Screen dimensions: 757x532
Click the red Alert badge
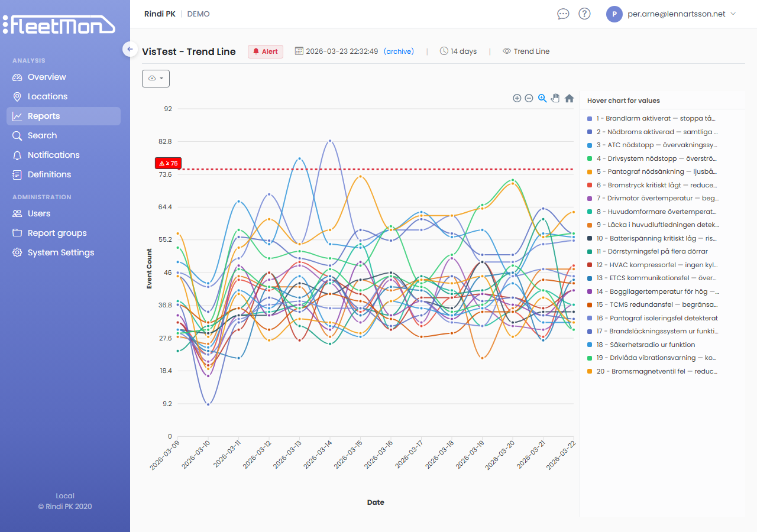(265, 51)
